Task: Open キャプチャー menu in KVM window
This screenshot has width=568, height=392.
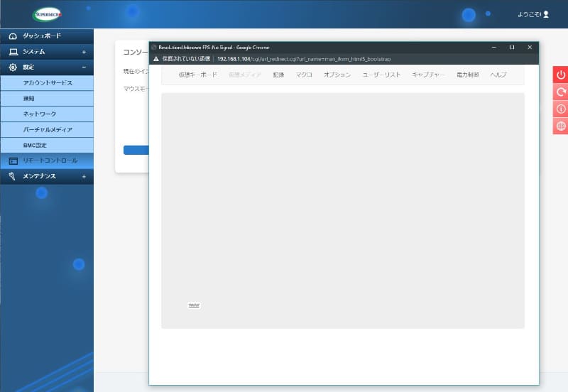Action: pos(428,75)
